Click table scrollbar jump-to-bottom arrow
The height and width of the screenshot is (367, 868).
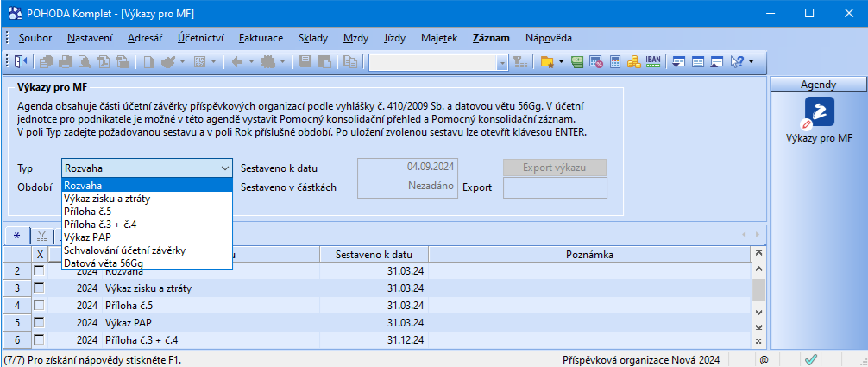point(758,327)
